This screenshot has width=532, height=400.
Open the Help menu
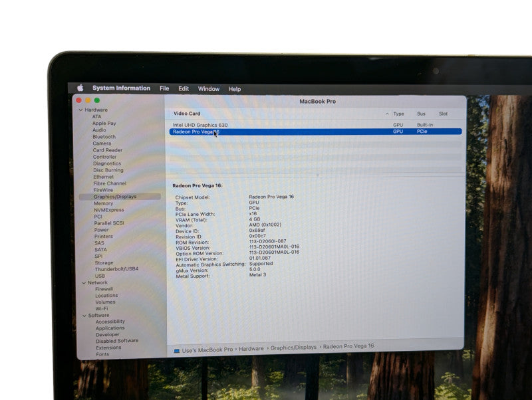(x=235, y=89)
